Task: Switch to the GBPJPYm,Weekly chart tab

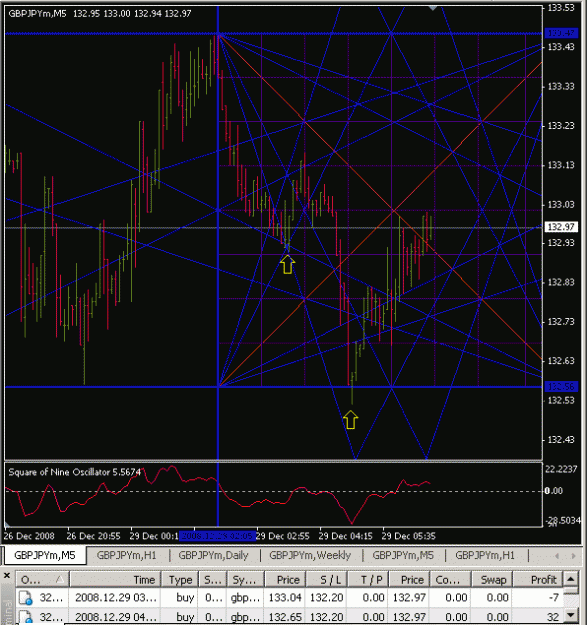Action: (310, 555)
